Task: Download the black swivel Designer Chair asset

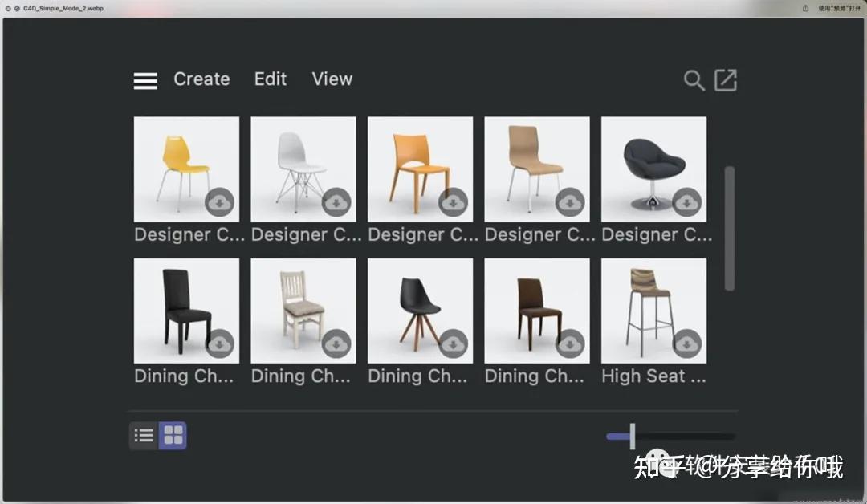Action: (686, 202)
